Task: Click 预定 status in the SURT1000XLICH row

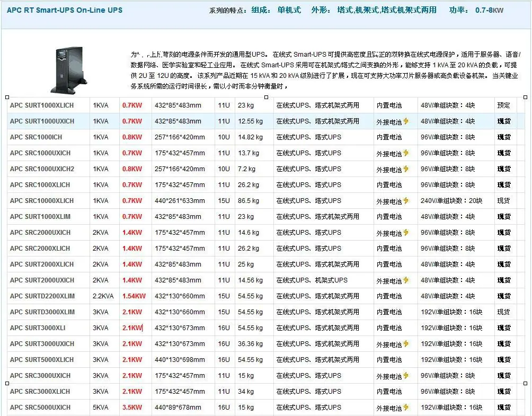Action: click(503, 105)
